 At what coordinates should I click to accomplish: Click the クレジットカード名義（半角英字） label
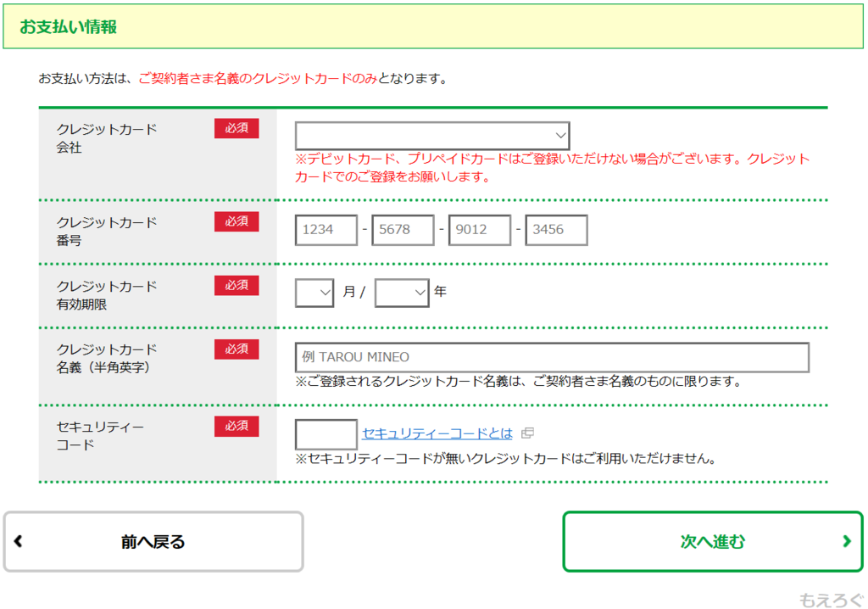[x=107, y=358]
